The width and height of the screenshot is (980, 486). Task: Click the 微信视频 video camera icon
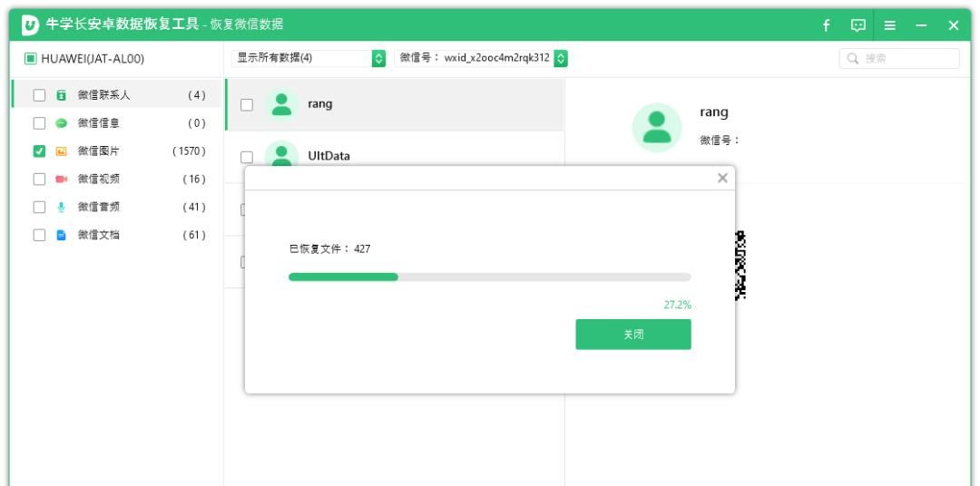tap(62, 180)
